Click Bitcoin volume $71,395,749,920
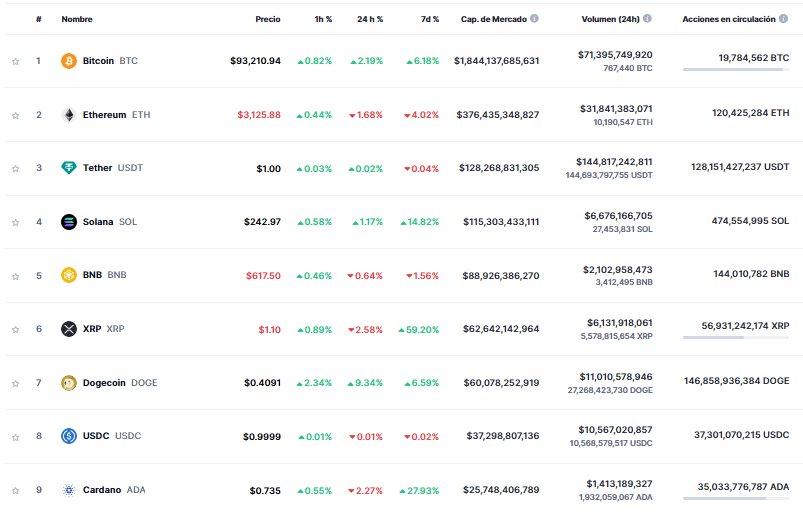 [615, 55]
